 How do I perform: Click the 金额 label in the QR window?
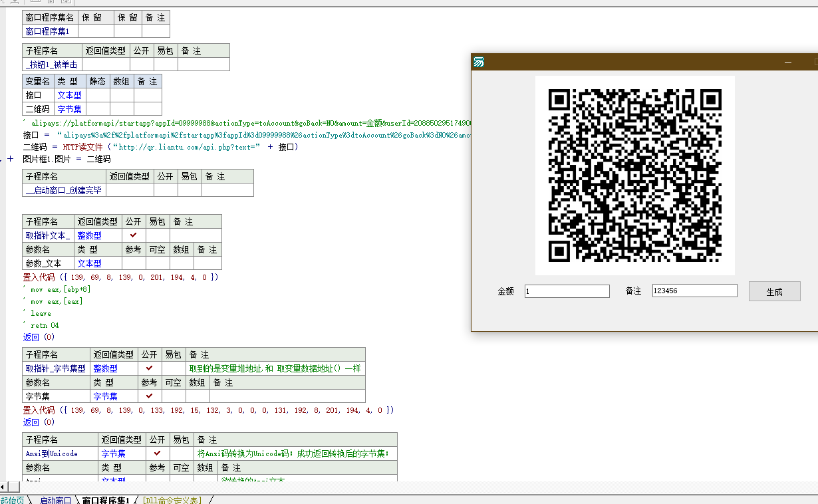pyautogui.click(x=505, y=291)
